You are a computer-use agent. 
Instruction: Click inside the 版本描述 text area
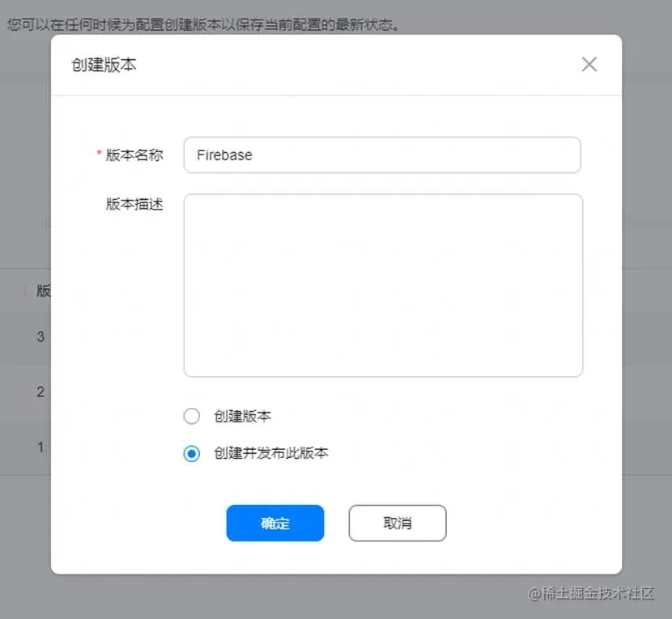(x=383, y=286)
